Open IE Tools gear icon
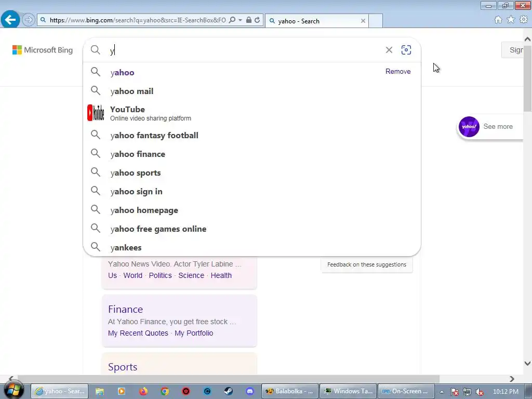 pos(524,20)
